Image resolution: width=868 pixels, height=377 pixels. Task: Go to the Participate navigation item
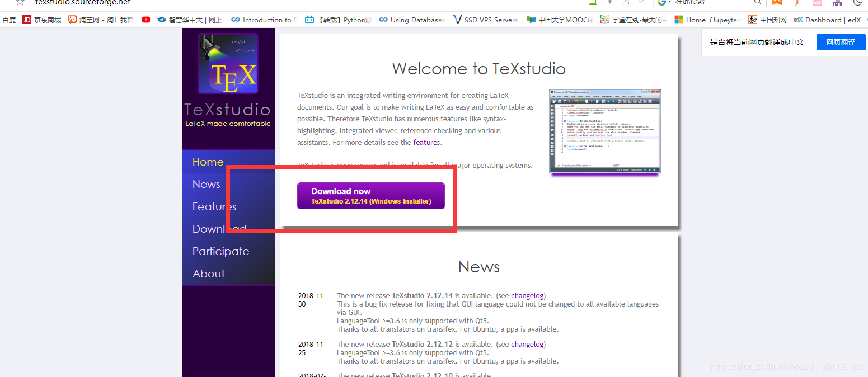pos(221,251)
